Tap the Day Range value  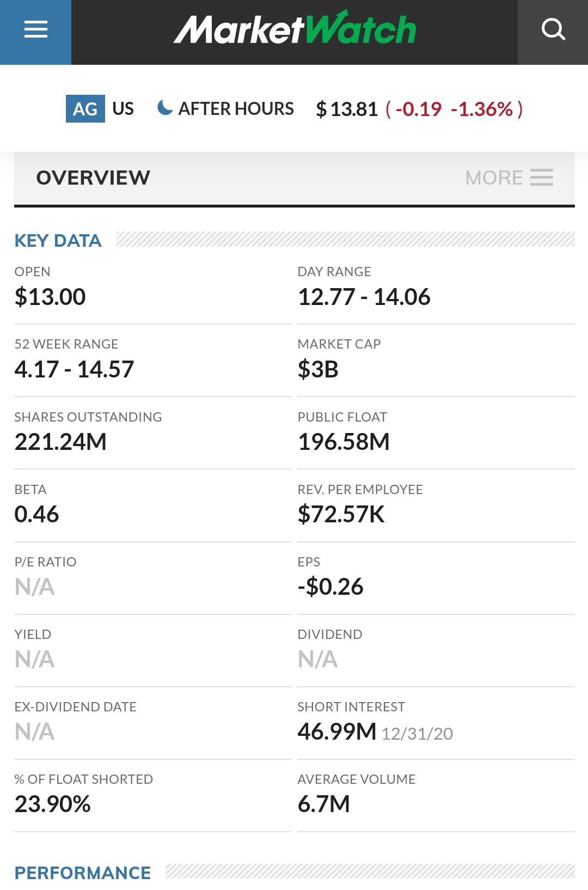tap(364, 297)
